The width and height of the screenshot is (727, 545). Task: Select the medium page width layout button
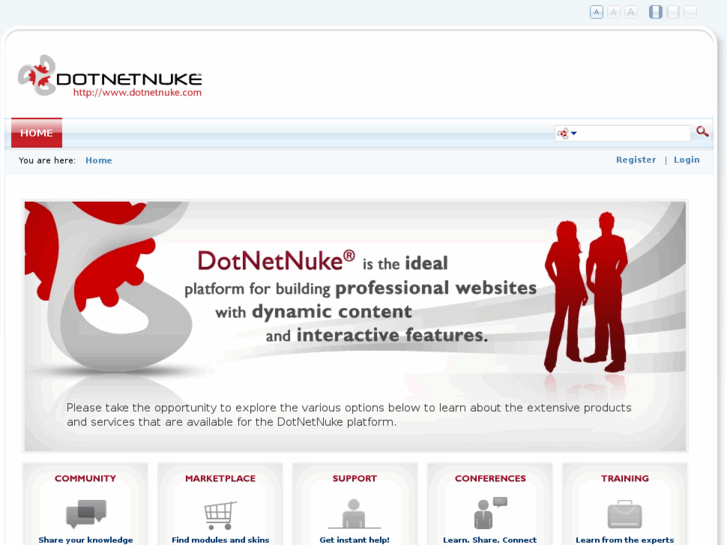[x=673, y=12]
